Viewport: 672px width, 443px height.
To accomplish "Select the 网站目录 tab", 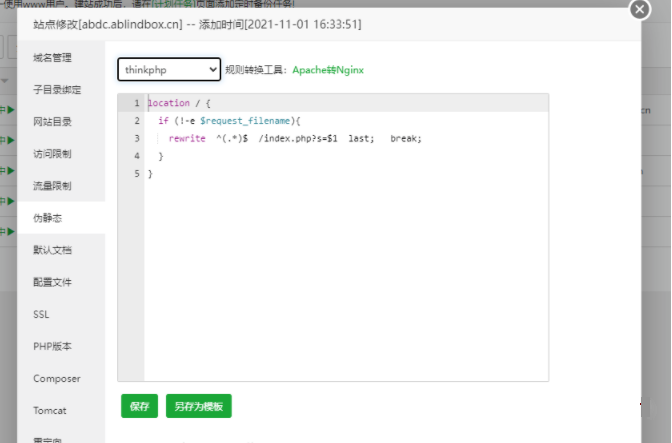I will pos(52,122).
